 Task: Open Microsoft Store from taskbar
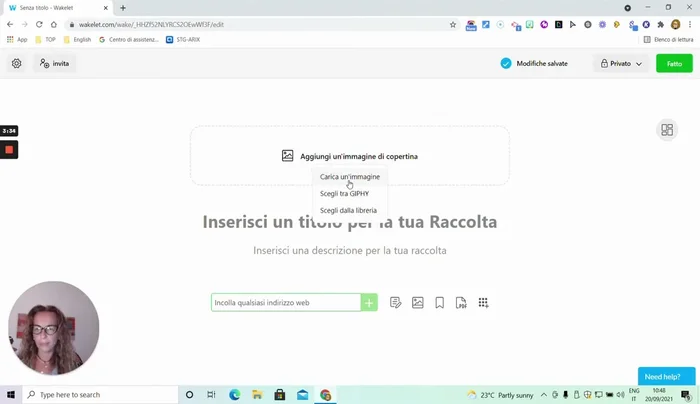tap(280, 395)
